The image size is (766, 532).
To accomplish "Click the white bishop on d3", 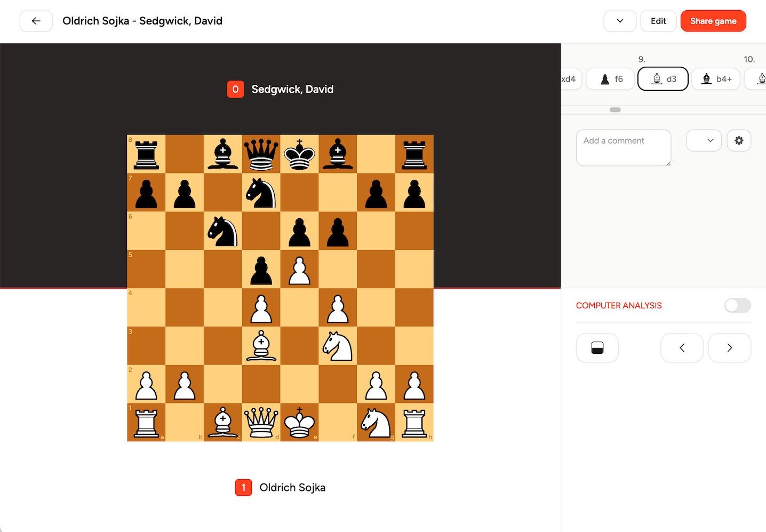I will coord(261,346).
